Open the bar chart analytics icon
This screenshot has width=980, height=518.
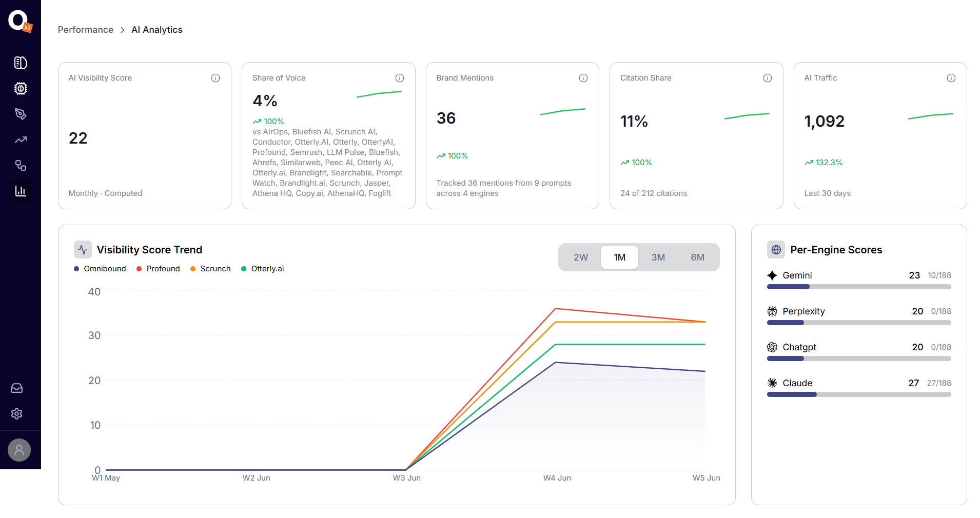point(21,191)
